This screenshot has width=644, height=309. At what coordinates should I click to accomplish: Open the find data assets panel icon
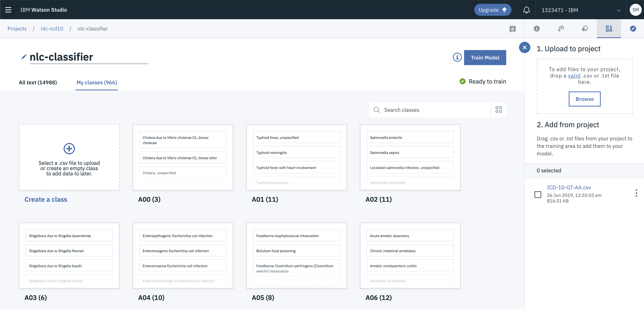pos(609,29)
